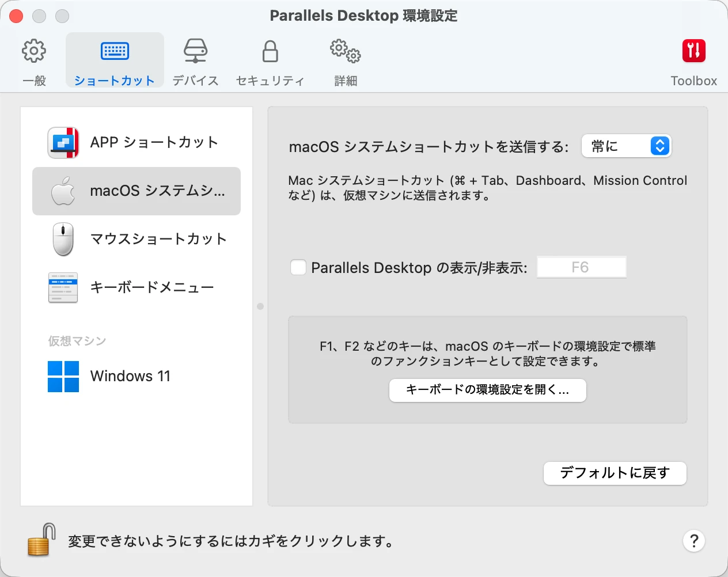The width and height of the screenshot is (728, 577).
Task: Open the セキュリティ padlock icon
Action: pyautogui.click(x=270, y=51)
